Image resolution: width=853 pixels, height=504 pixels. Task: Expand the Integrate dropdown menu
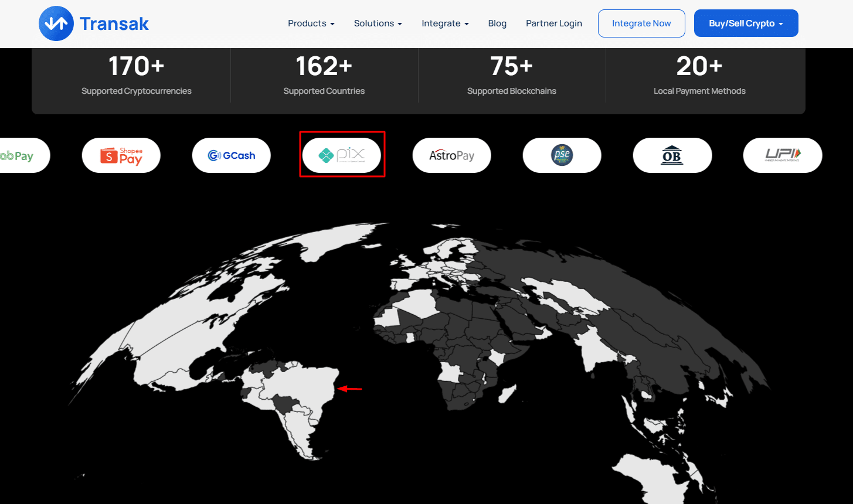[446, 23]
